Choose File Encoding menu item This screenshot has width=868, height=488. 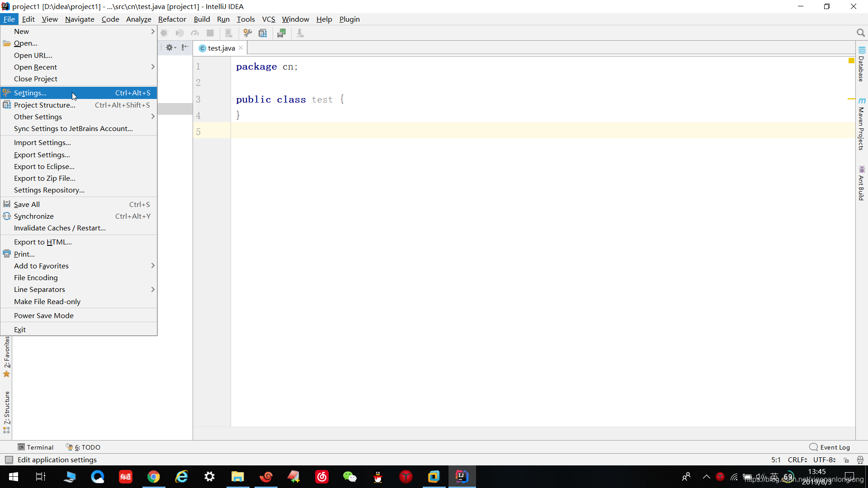coord(79,277)
